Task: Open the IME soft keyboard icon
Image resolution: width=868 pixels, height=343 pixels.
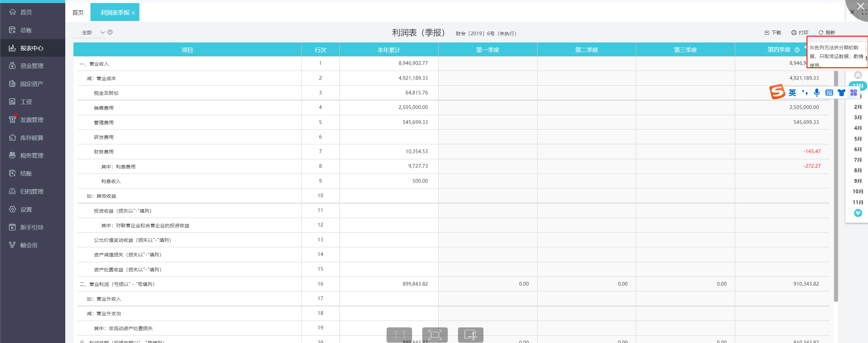Action: coord(829,92)
